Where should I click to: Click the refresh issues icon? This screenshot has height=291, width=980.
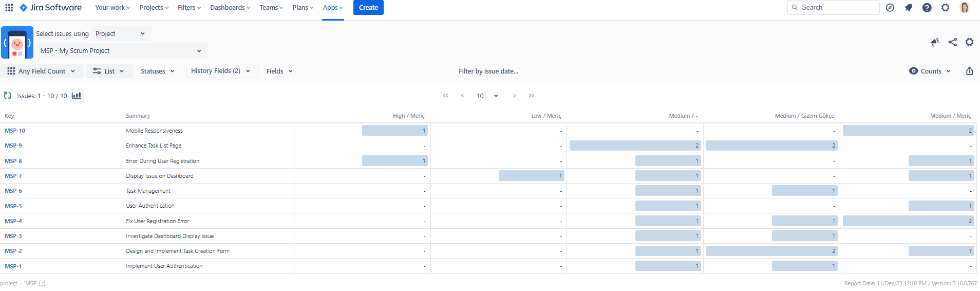pos(8,96)
